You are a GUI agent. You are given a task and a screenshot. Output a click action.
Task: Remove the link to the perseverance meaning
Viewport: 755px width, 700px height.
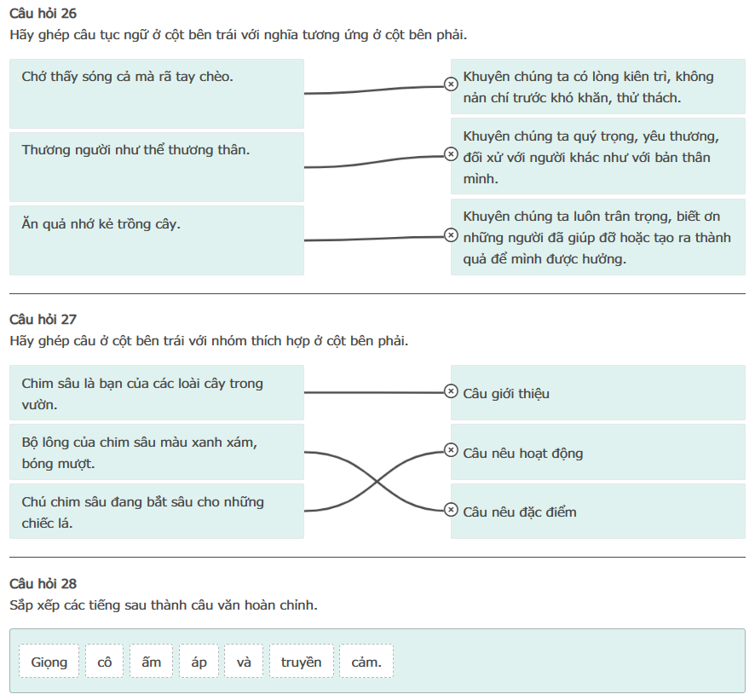451,84
